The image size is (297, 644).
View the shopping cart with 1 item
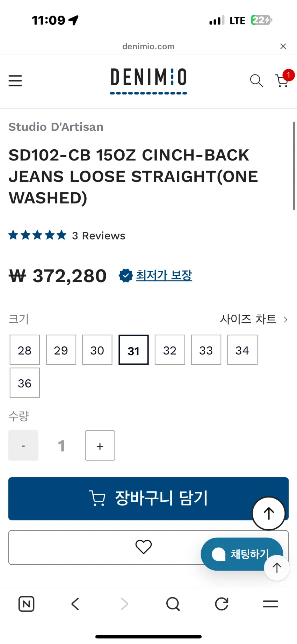282,80
